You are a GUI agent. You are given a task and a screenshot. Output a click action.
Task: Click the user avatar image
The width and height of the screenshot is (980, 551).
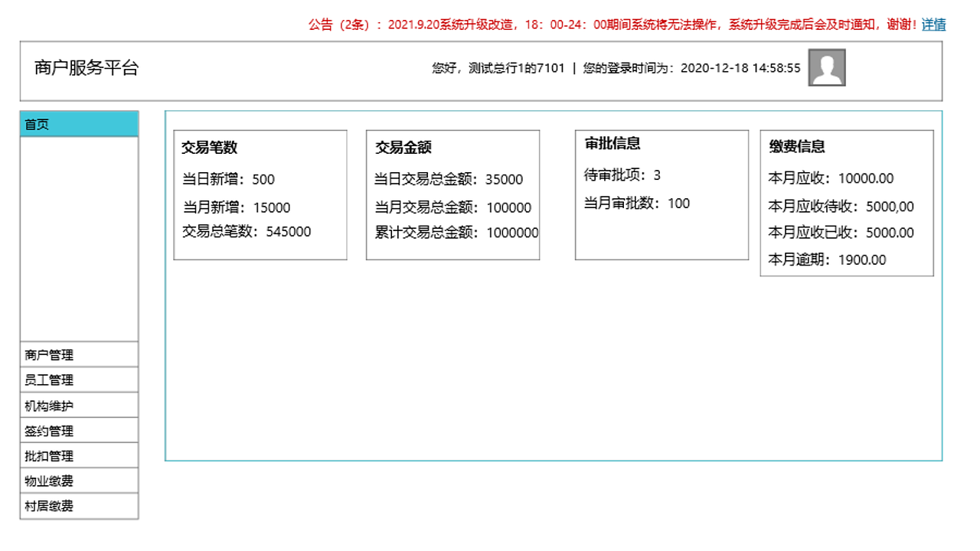(825, 67)
